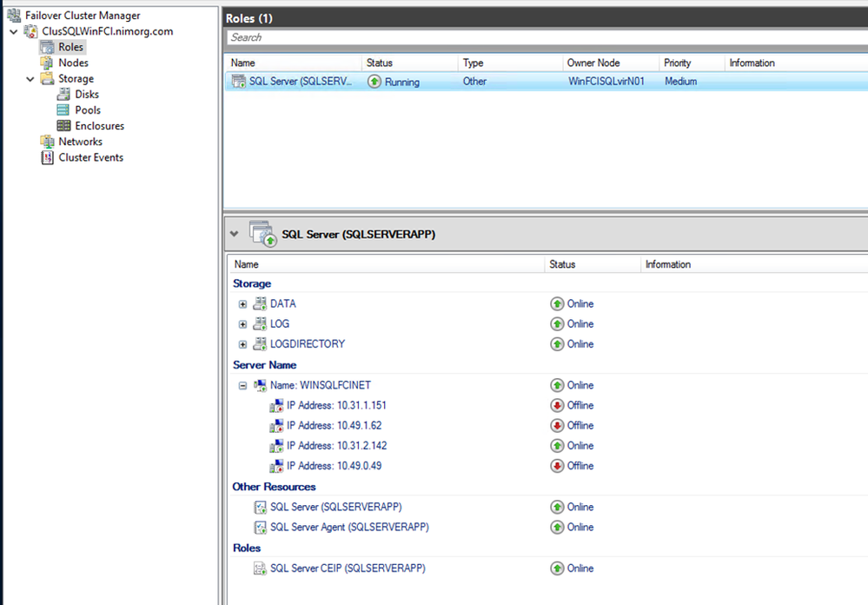Click the Cluster Events icon
This screenshot has width=868, height=605.
pyautogui.click(x=47, y=157)
